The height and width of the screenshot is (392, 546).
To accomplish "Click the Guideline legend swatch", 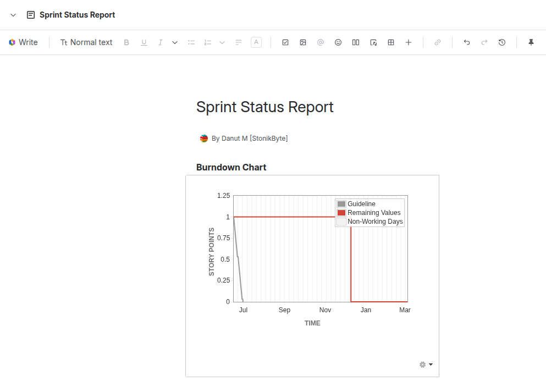I will coord(341,204).
